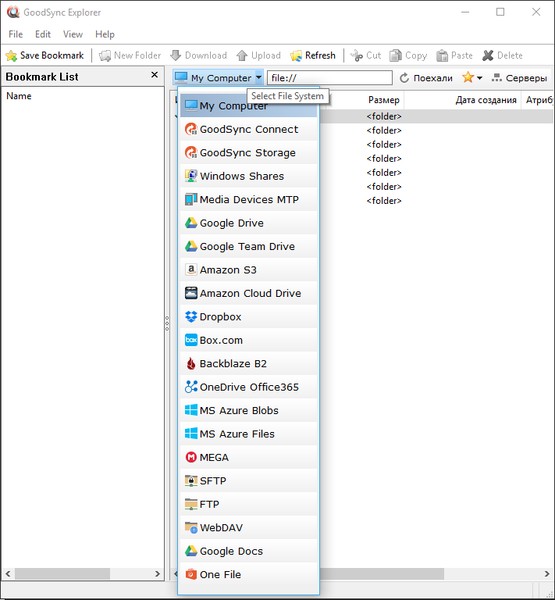
Task: Open the File menu
Action: click(x=16, y=34)
